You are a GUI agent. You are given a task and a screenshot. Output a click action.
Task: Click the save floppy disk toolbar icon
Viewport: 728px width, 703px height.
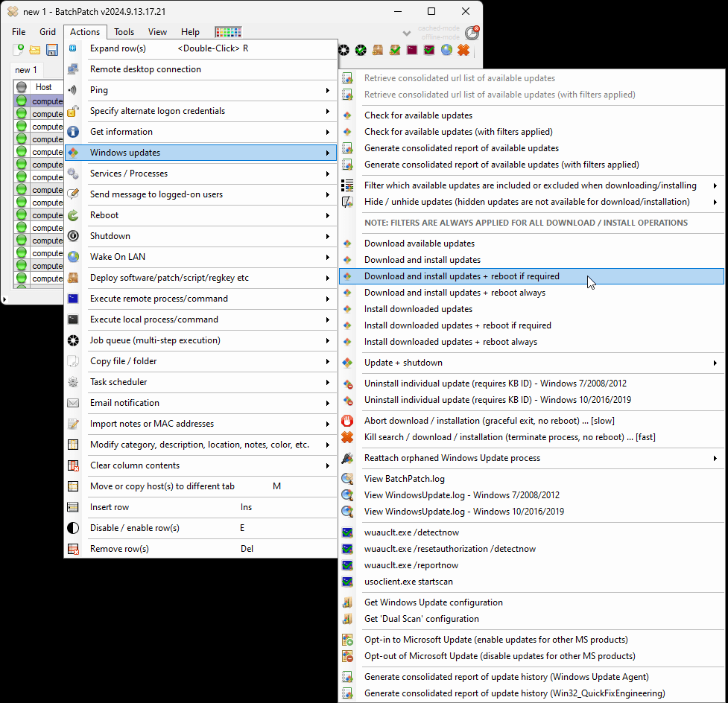coord(52,50)
